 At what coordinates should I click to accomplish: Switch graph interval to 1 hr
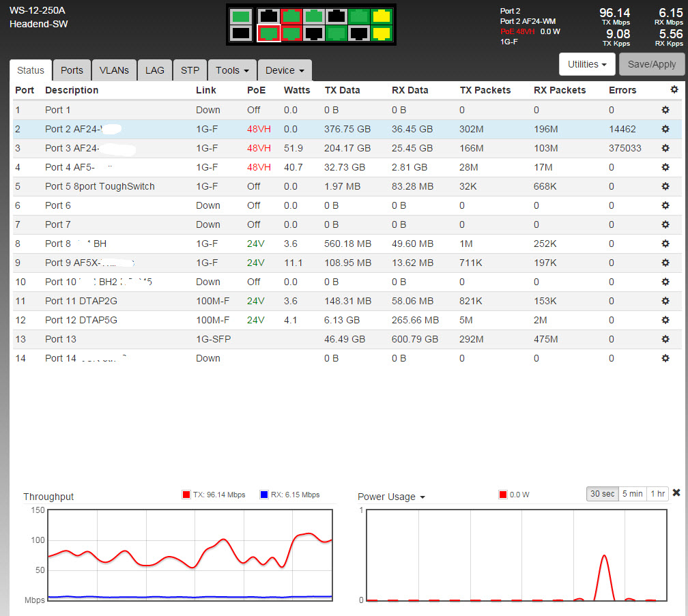pos(658,494)
